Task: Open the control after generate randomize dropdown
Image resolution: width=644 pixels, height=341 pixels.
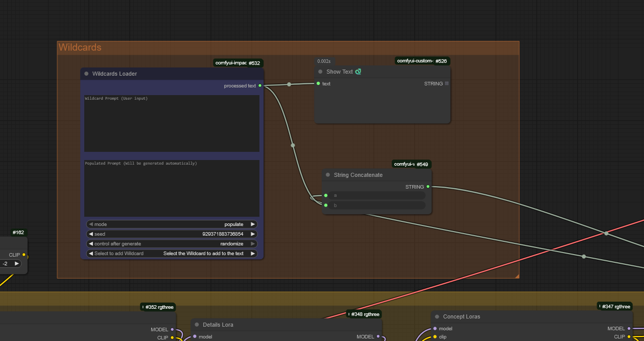Action: [172, 244]
